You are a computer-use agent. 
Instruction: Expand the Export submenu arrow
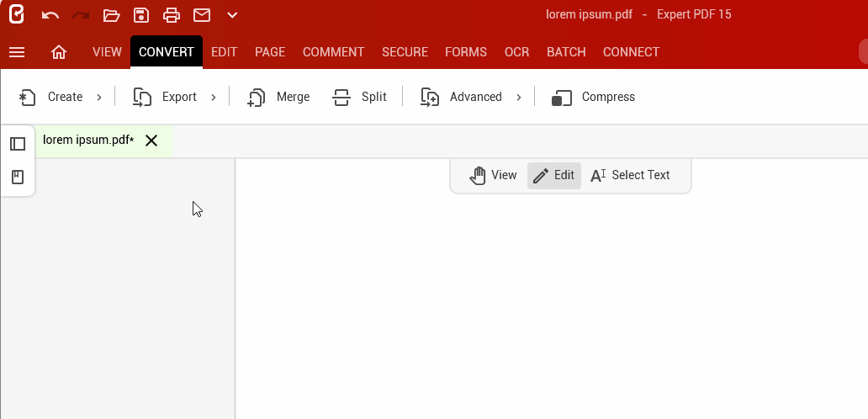click(214, 98)
